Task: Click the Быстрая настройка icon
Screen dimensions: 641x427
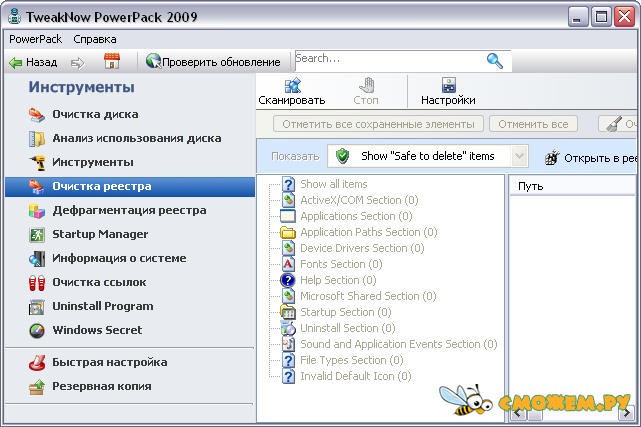Action: (x=37, y=362)
